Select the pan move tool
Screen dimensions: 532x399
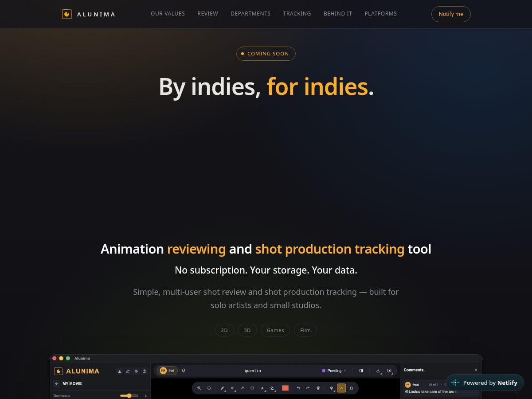pos(209,388)
